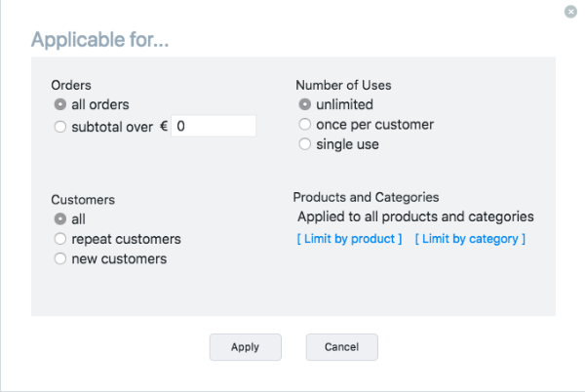Open the 'Limit by category' link
The height and width of the screenshot is (392, 585).
coord(470,239)
